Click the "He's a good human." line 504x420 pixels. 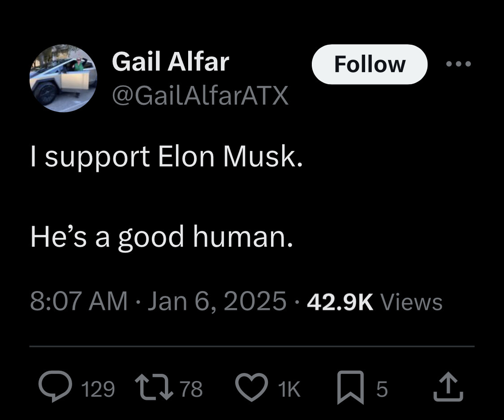pyautogui.click(x=162, y=236)
